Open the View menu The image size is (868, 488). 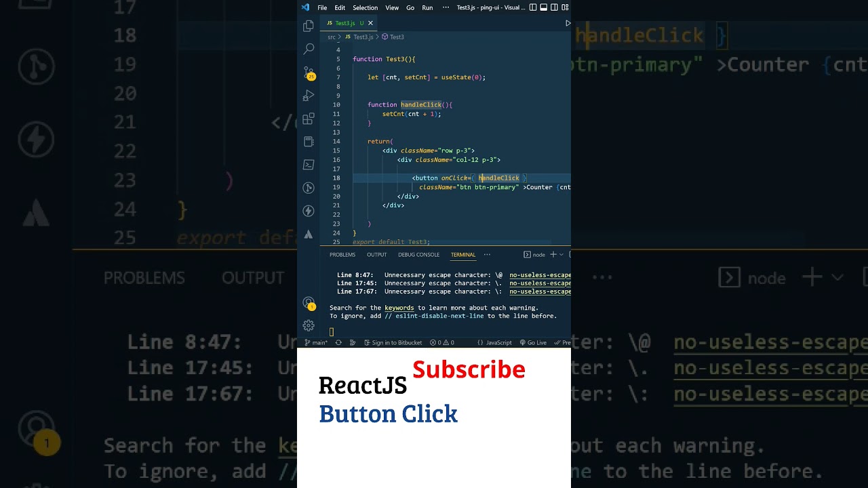392,7
